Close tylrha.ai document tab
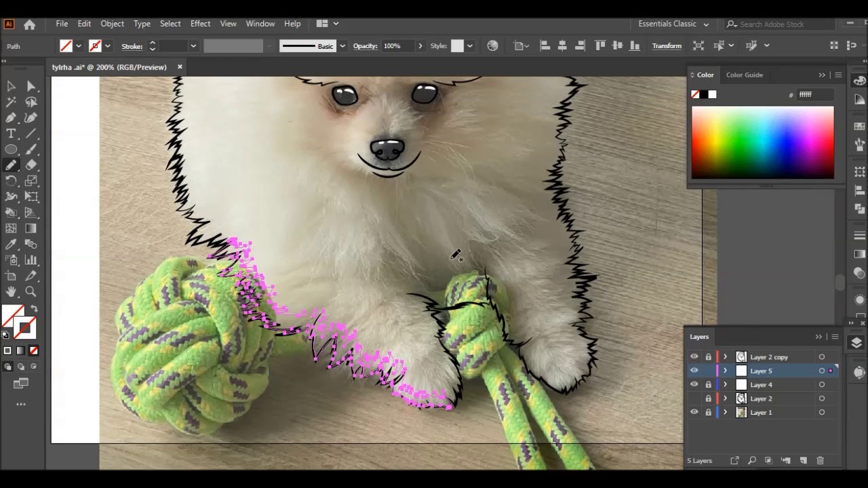 (x=180, y=67)
